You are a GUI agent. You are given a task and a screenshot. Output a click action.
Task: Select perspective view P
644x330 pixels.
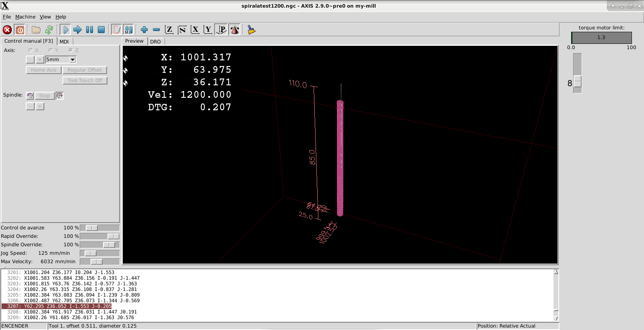[x=221, y=30]
